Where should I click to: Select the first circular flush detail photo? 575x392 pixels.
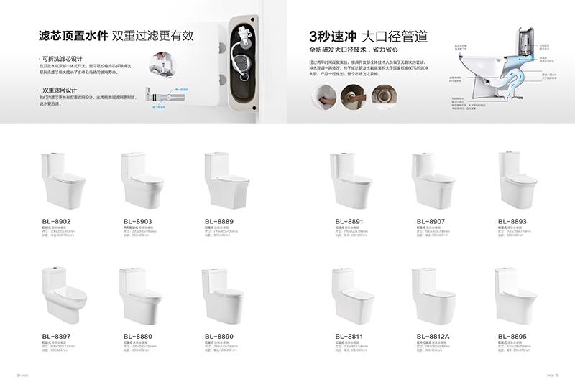tap(324, 97)
